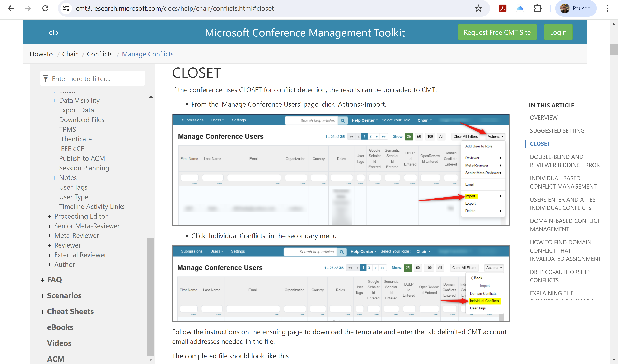
Task: Focus the 'Enter here to filter...' box
Action: [x=93, y=78]
